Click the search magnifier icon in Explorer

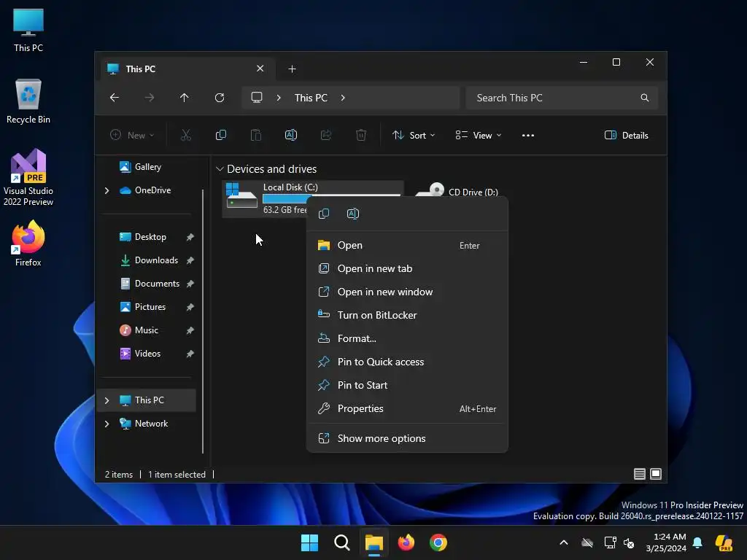[x=645, y=98]
